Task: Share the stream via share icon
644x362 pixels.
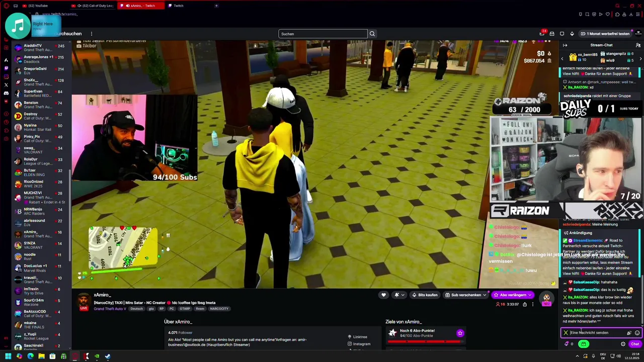Action: (x=525, y=304)
